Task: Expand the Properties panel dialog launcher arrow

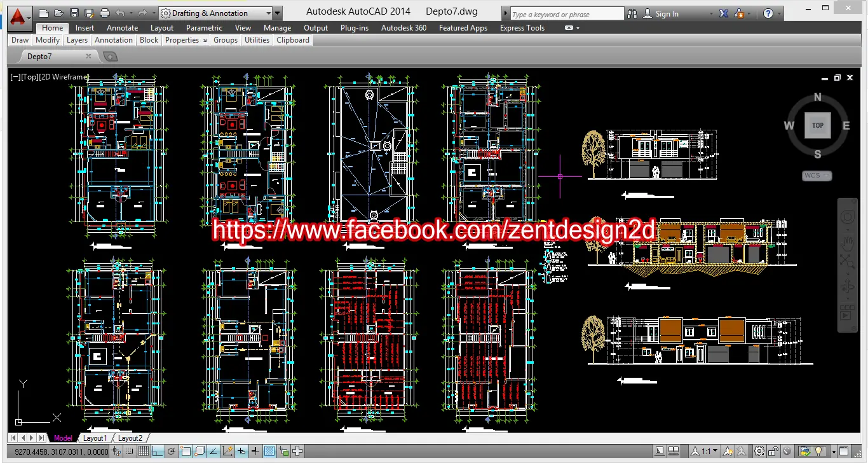Action: pyautogui.click(x=205, y=40)
